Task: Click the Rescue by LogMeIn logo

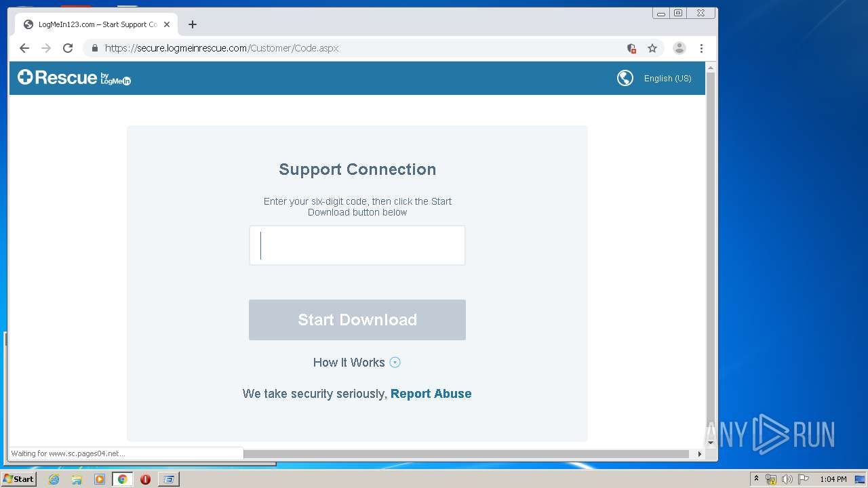Action: (x=74, y=78)
